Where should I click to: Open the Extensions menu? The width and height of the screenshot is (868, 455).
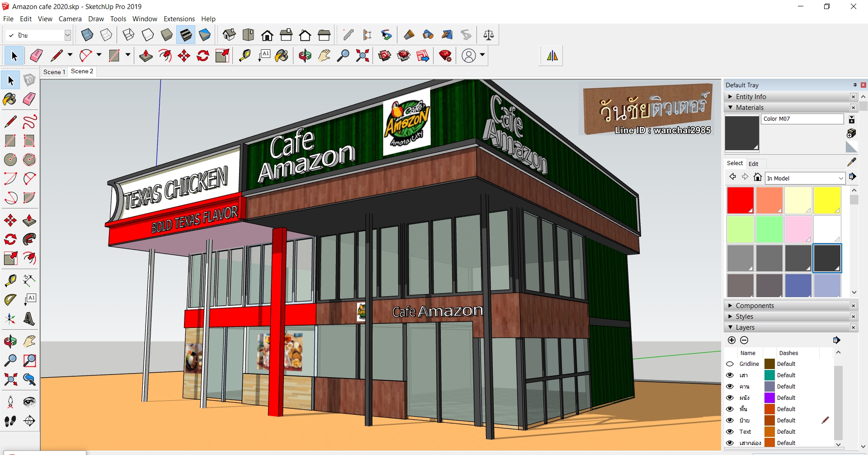179,19
